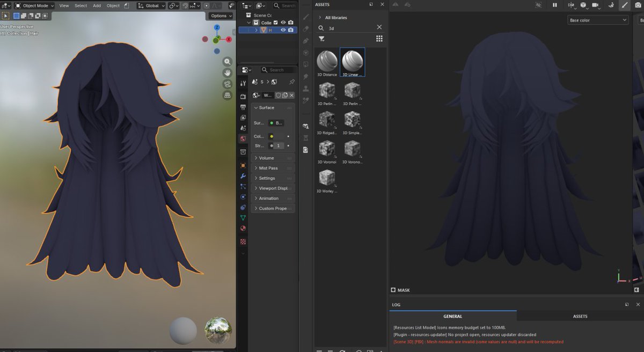Click the world color field

(276, 136)
